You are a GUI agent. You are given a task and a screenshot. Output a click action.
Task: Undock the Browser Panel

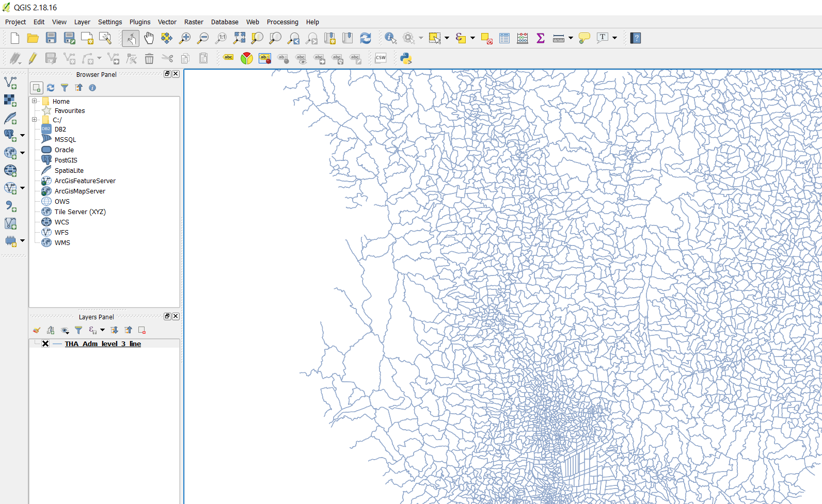coord(167,74)
